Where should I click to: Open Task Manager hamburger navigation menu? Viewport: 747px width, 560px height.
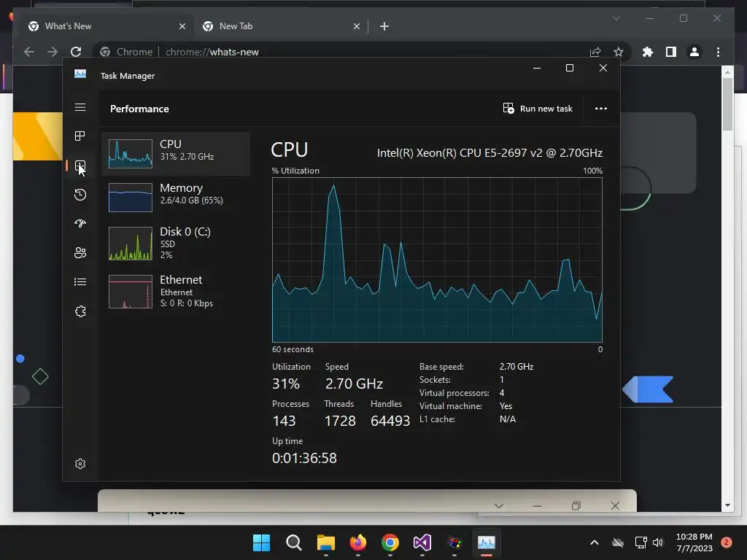click(80, 107)
